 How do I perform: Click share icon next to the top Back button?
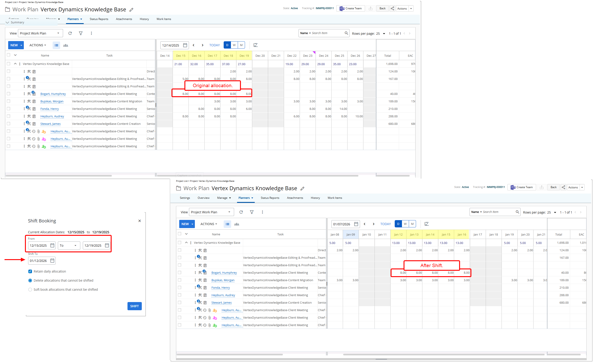click(x=392, y=8)
